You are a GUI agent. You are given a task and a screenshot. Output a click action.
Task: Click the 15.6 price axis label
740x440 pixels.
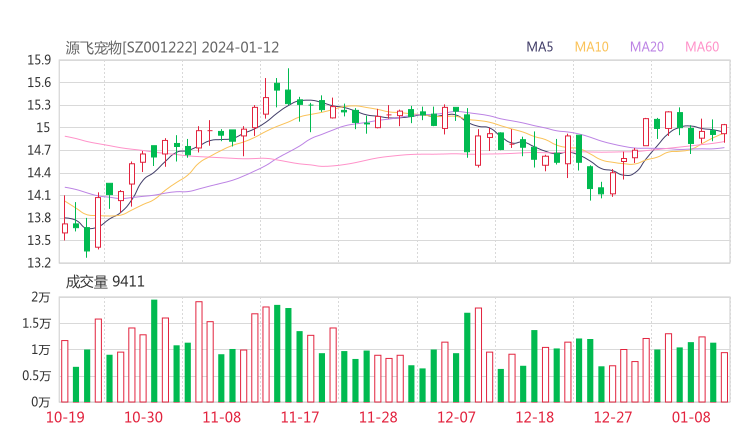(39, 83)
